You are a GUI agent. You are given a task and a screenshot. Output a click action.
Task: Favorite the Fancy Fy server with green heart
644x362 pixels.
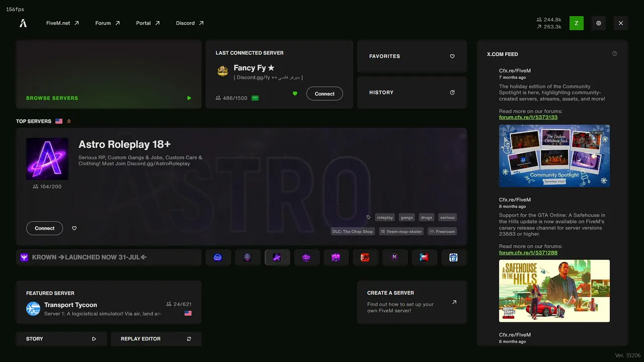295,94
